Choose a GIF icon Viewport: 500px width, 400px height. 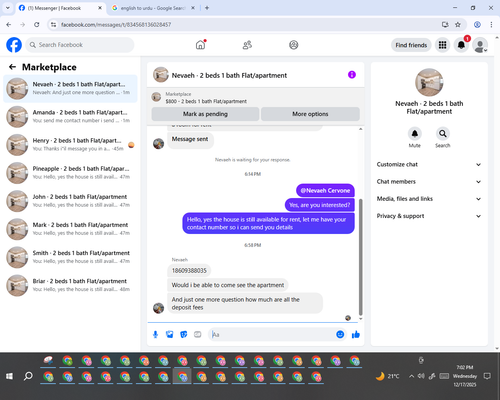click(198, 334)
